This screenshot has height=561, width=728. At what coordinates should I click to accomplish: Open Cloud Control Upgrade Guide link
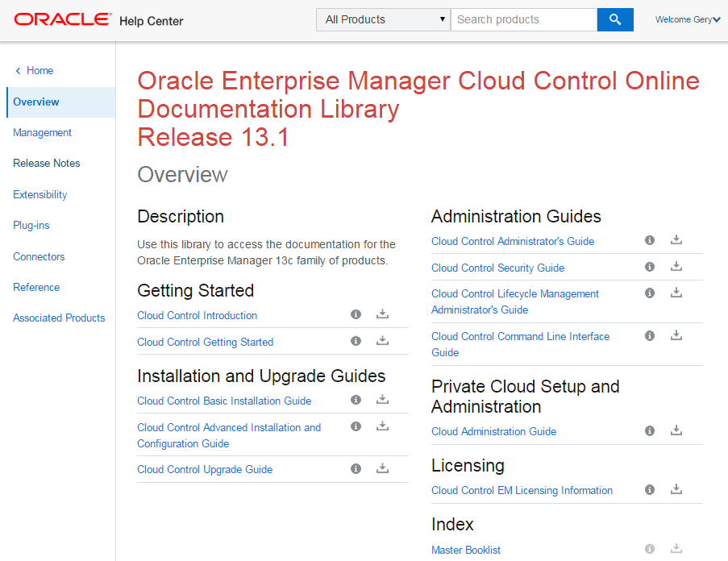click(205, 470)
